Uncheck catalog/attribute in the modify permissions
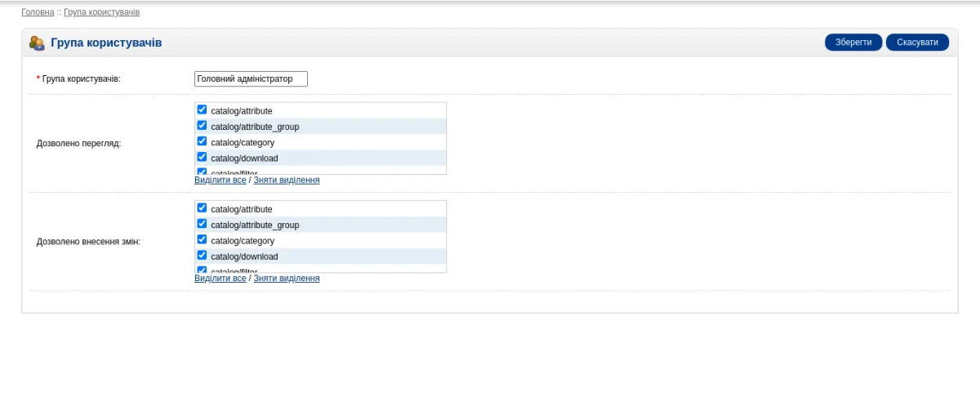 click(x=203, y=208)
